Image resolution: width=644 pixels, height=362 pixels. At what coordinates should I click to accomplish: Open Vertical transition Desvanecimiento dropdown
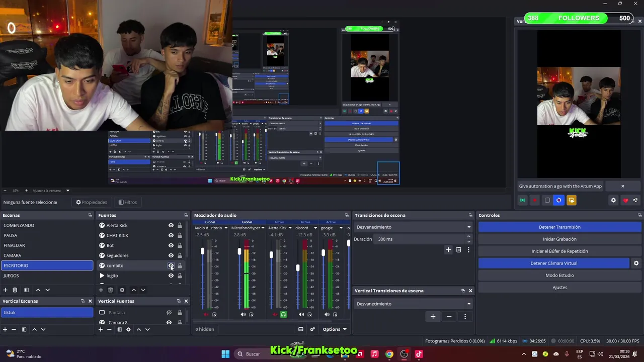point(414,304)
